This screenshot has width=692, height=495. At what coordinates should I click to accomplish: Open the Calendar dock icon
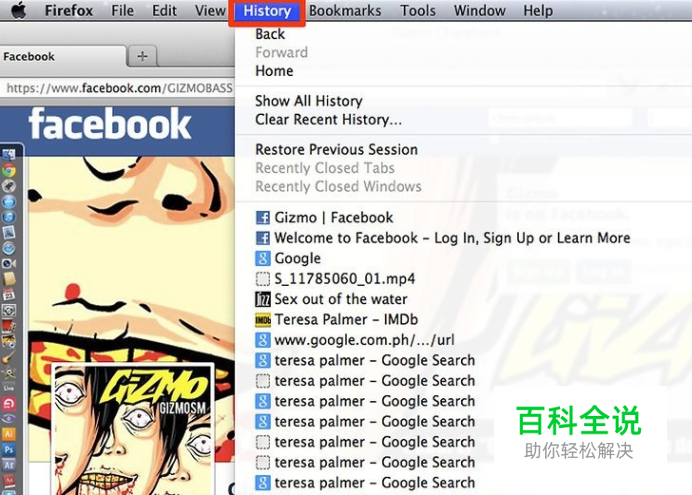click(9, 294)
